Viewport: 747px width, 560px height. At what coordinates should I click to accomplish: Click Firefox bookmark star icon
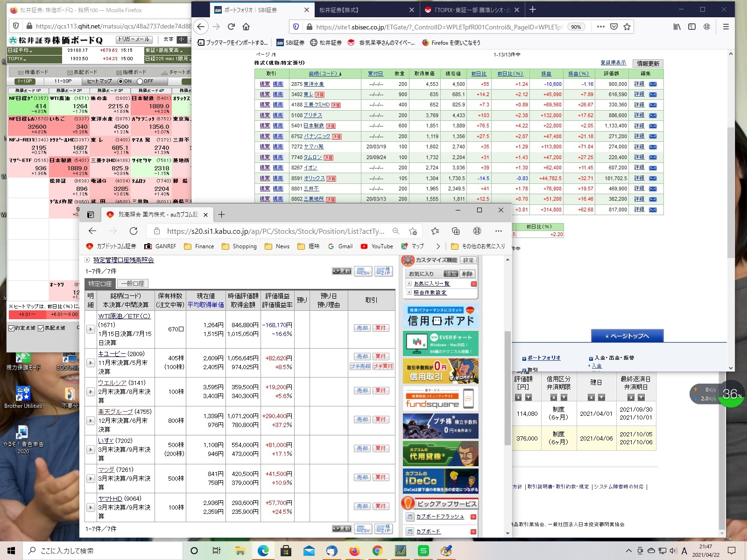(627, 27)
